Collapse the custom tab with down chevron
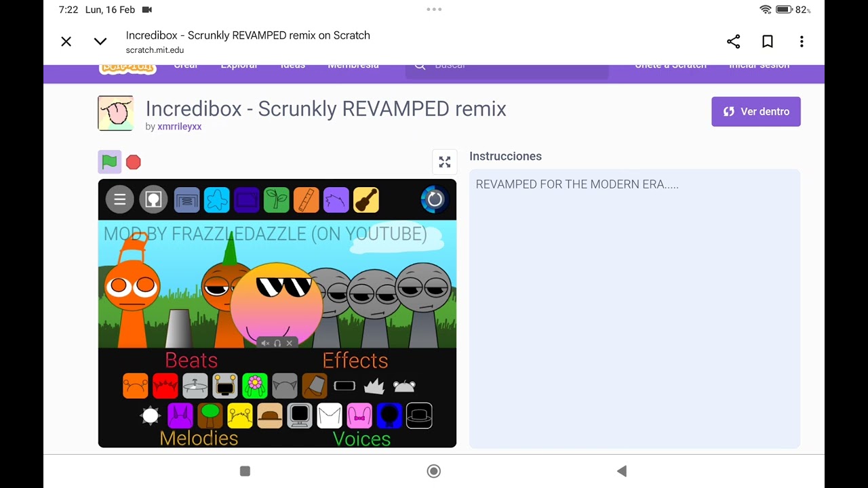The height and width of the screenshot is (488, 868). point(100,41)
